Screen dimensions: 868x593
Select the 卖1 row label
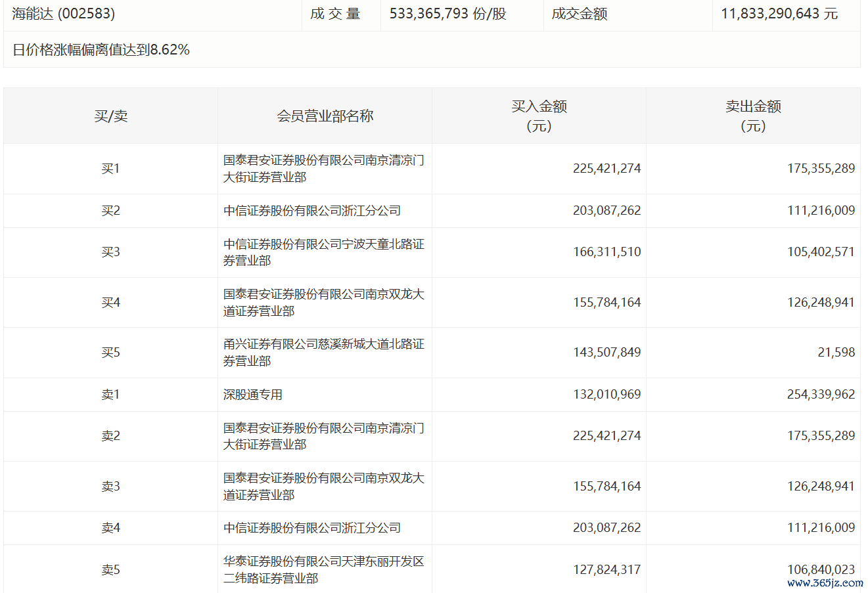[111, 395]
